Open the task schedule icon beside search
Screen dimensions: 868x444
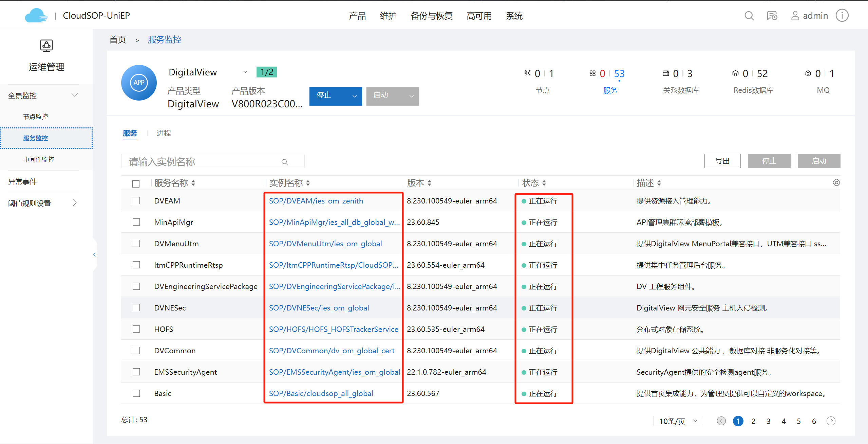click(x=772, y=16)
